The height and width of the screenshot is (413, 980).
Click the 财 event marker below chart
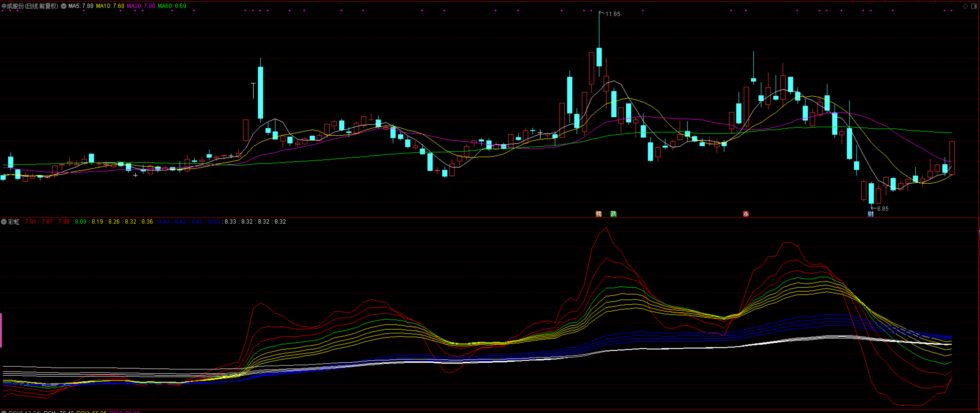pyautogui.click(x=870, y=214)
